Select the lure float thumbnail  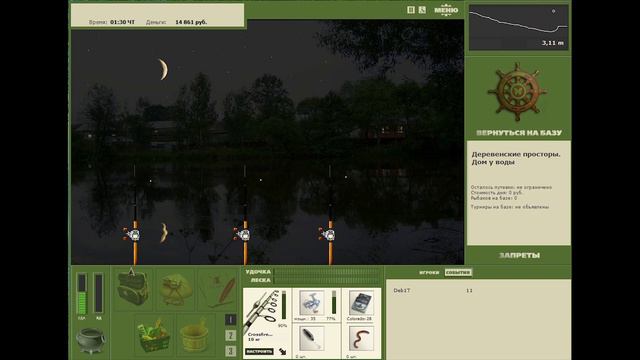click(x=311, y=338)
